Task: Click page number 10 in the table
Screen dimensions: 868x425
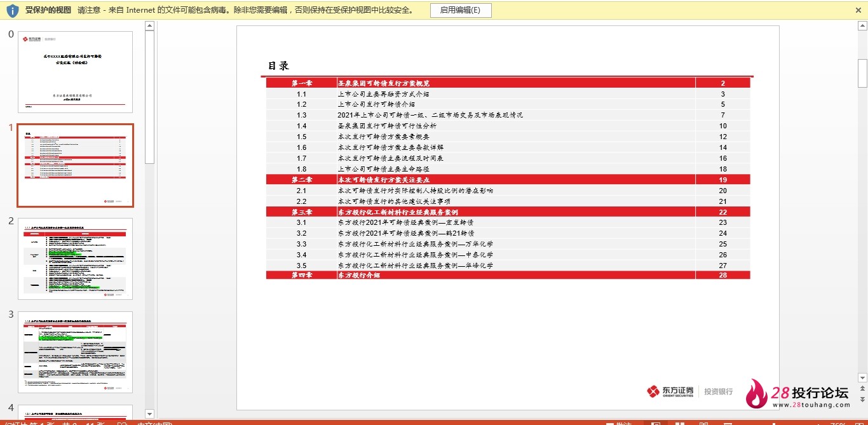Action: (x=723, y=126)
